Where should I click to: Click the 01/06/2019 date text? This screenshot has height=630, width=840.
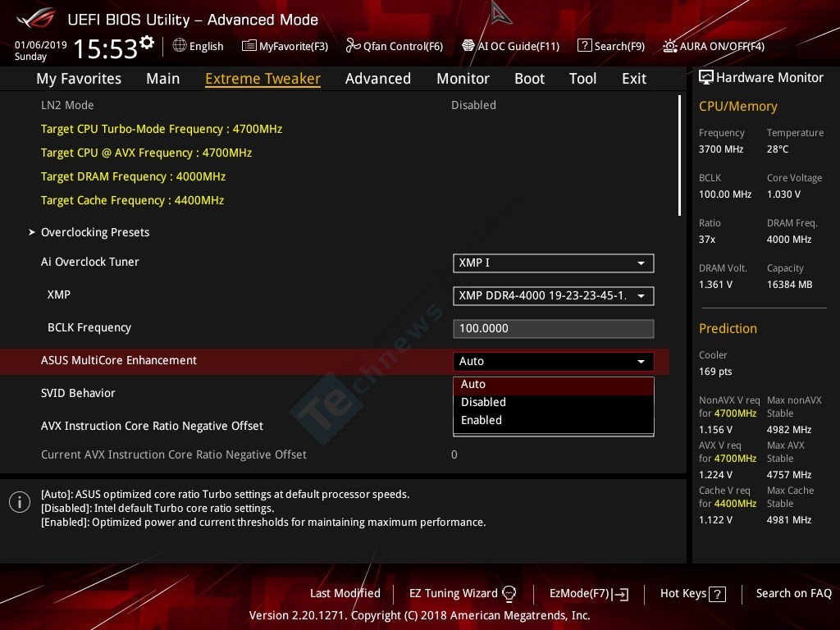(x=40, y=44)
